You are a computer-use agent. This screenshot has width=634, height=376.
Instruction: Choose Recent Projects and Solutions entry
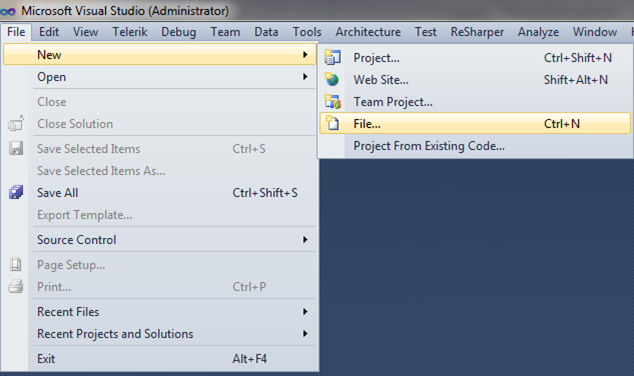(159, 334)
